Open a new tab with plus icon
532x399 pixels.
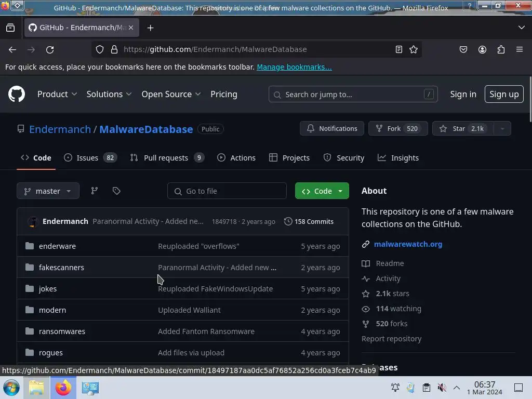tap(150, 28)
